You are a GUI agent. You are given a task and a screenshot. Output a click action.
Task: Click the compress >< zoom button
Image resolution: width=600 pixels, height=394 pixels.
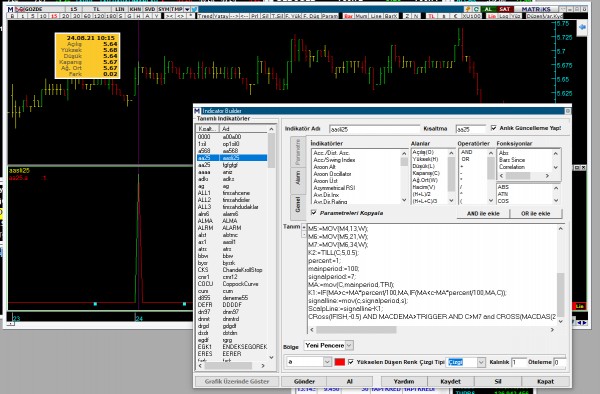click(x=169, y=16)
